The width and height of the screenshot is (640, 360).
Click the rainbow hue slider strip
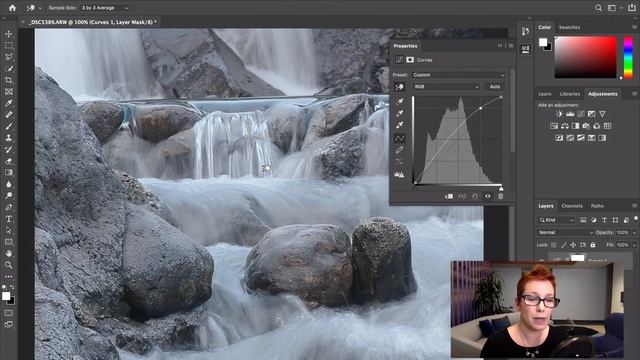tap(629, 57)
